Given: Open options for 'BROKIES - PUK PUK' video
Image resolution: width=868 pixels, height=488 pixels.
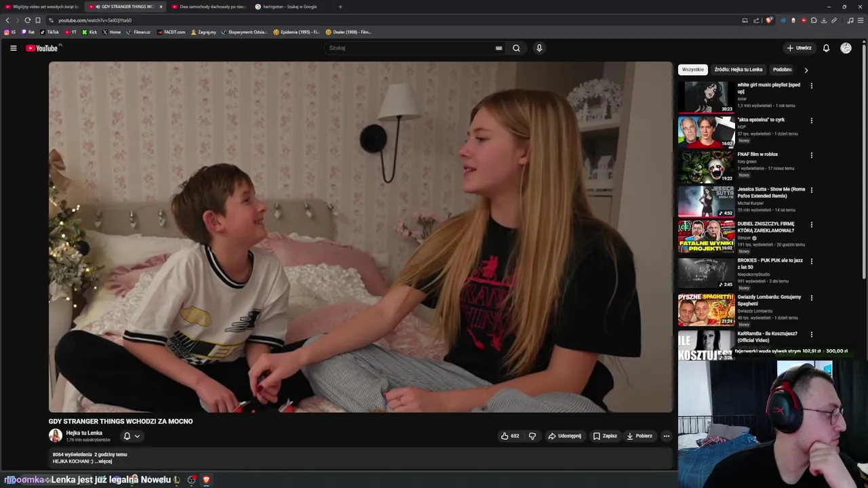Looking at the screenshot, I should coord(811,262).
